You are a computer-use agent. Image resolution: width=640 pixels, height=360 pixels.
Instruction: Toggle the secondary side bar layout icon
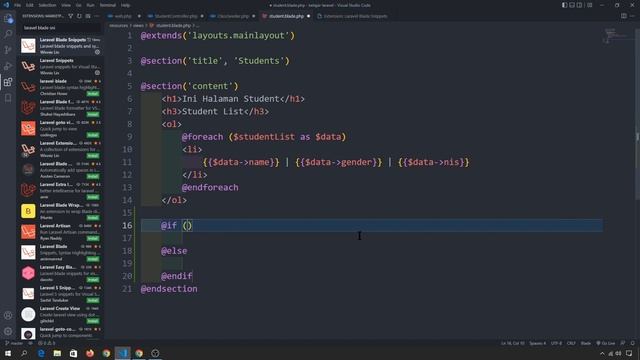point(579,5)
